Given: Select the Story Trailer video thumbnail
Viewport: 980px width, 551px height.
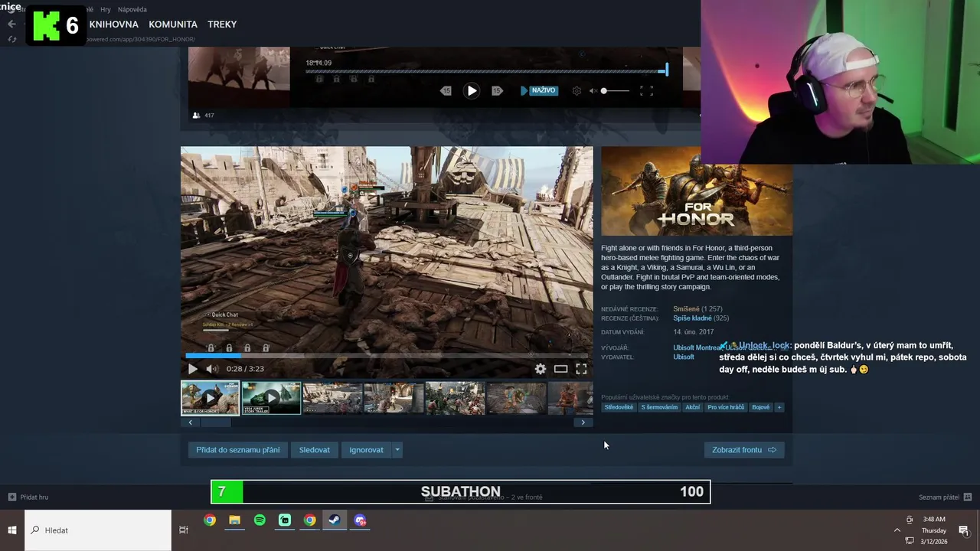Looking at the screenshot, I should point(271,398).
